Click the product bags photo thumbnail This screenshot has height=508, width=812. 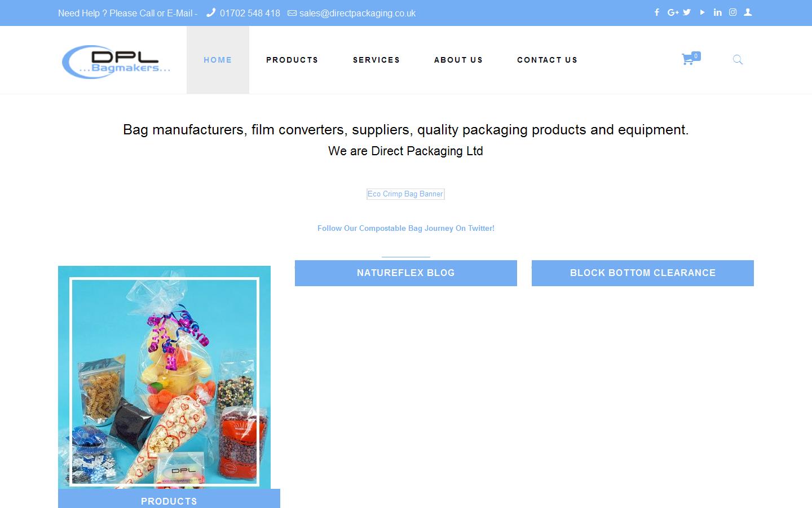point(164,377)
